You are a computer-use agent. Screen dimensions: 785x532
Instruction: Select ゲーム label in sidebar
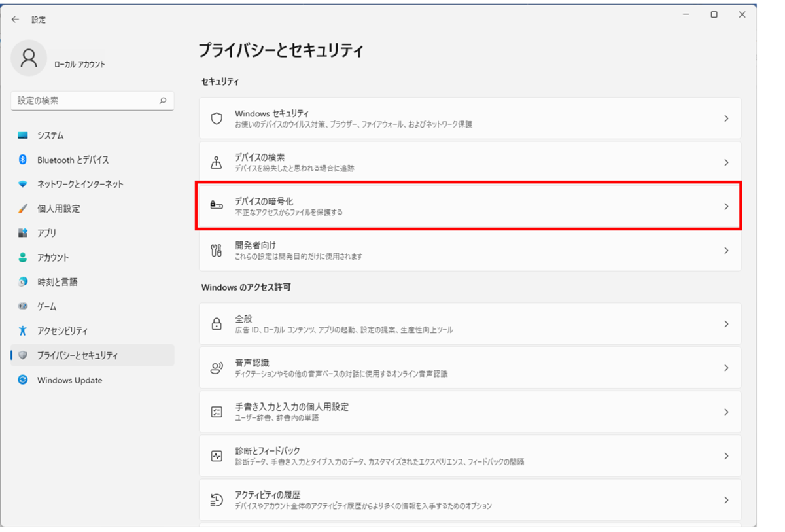[x=47, y=306]
